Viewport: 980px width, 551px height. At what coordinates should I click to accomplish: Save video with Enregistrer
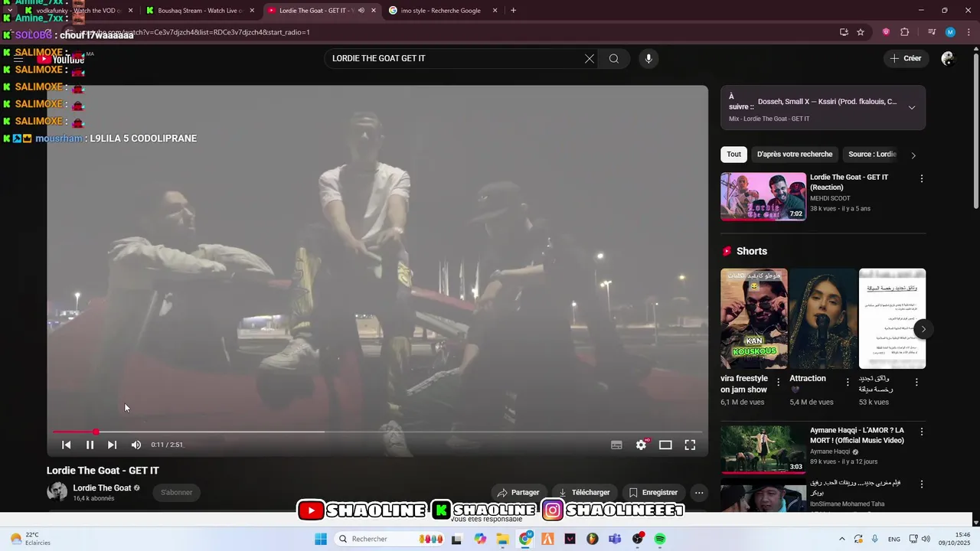point(653,493)
